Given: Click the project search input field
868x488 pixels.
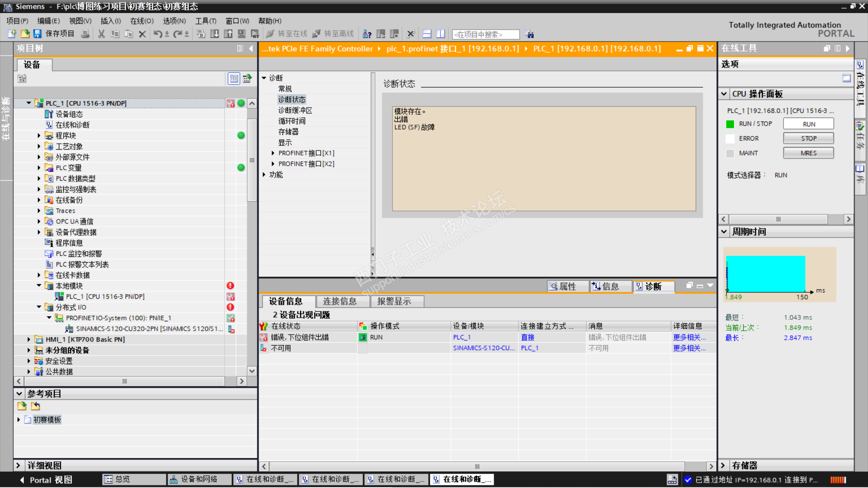Looking at the screenshot, I should pos(485,34).
